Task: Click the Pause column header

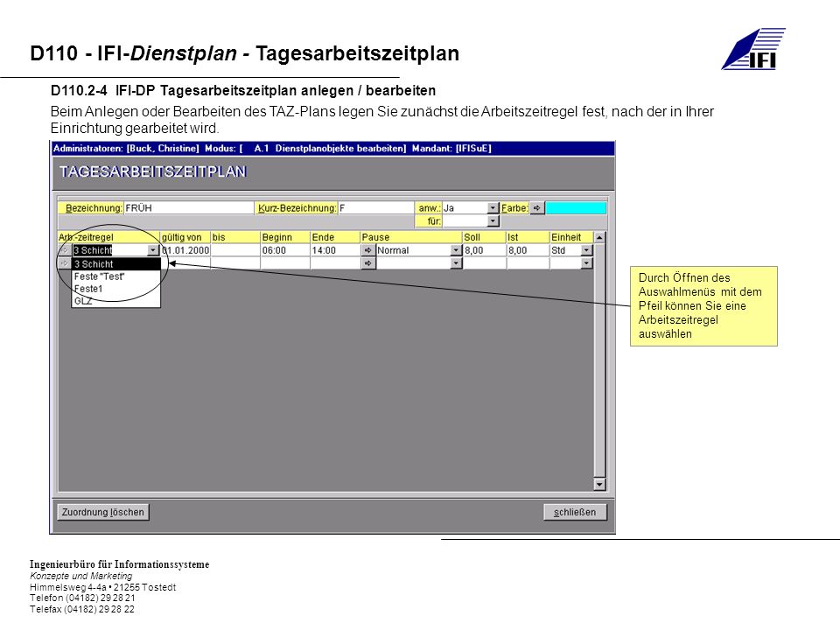Action: click(411, 237)
